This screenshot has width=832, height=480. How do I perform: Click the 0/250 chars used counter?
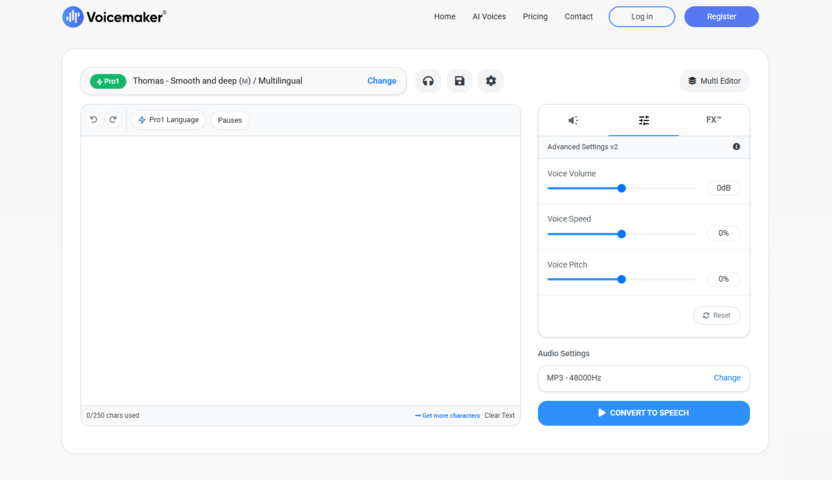(x=113, y=416)
